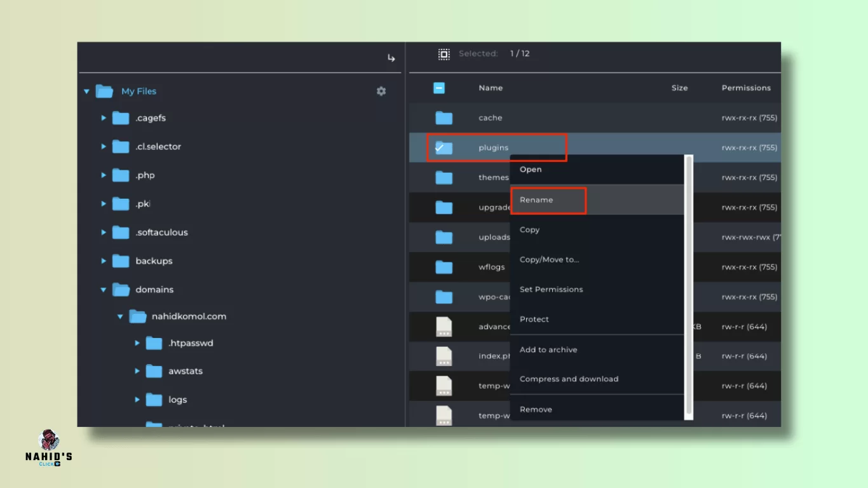Click the wflogs folder name

click(x=492, y=267)
